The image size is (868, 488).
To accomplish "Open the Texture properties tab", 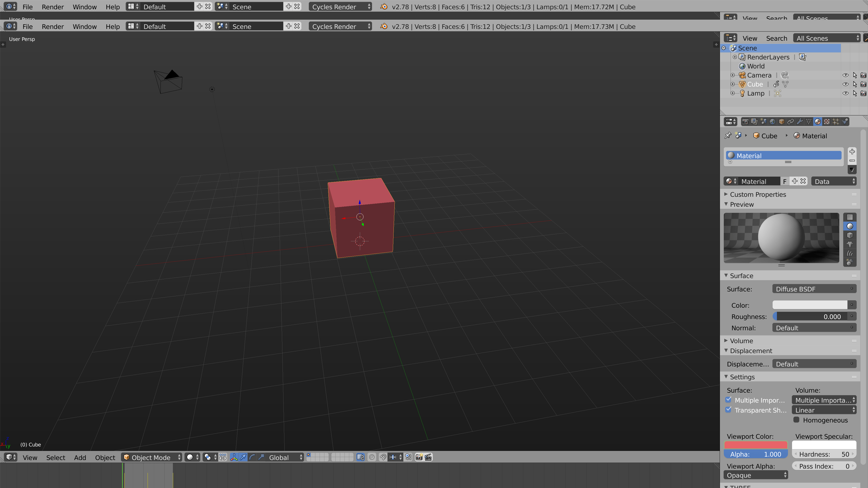I will [x=827, y=122].
